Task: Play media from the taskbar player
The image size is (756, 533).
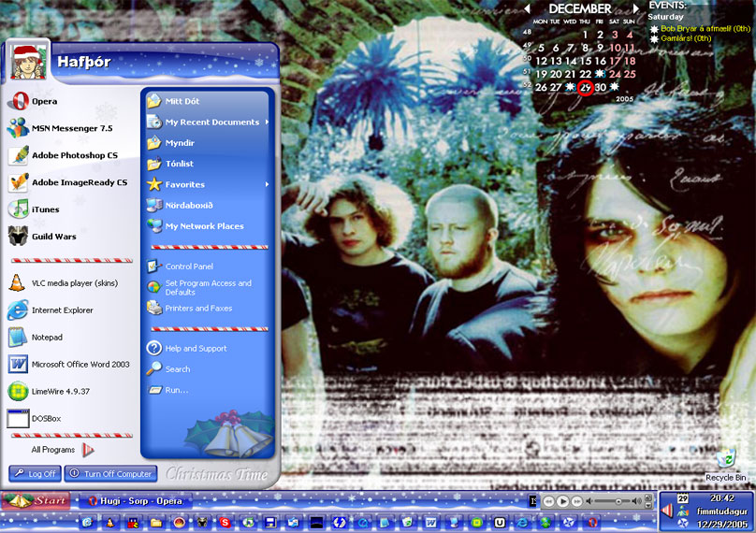Action: [562, 501]
